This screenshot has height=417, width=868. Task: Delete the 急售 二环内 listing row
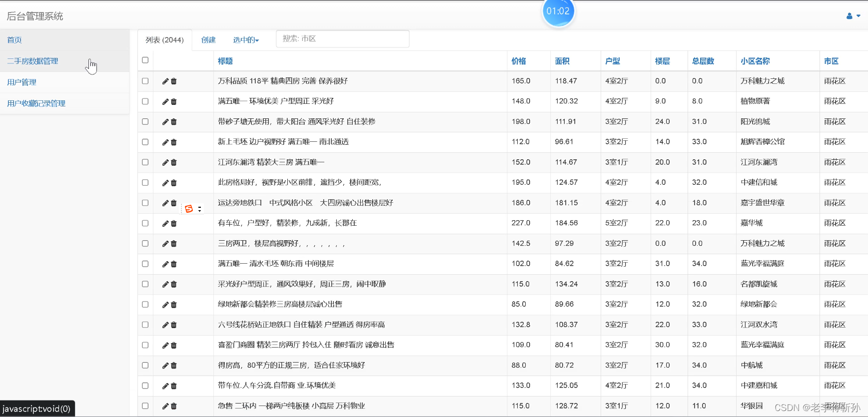point(174,406)
